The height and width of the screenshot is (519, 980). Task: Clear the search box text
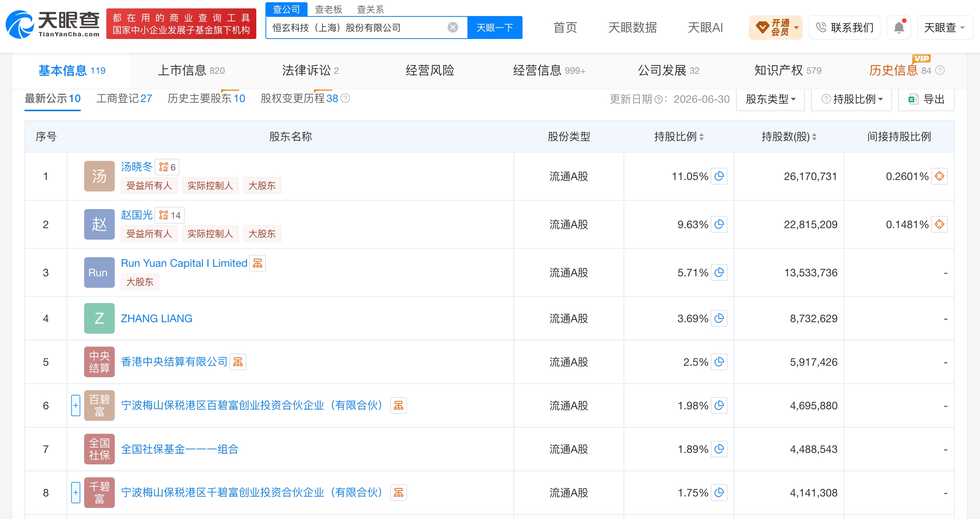(453, 28)
